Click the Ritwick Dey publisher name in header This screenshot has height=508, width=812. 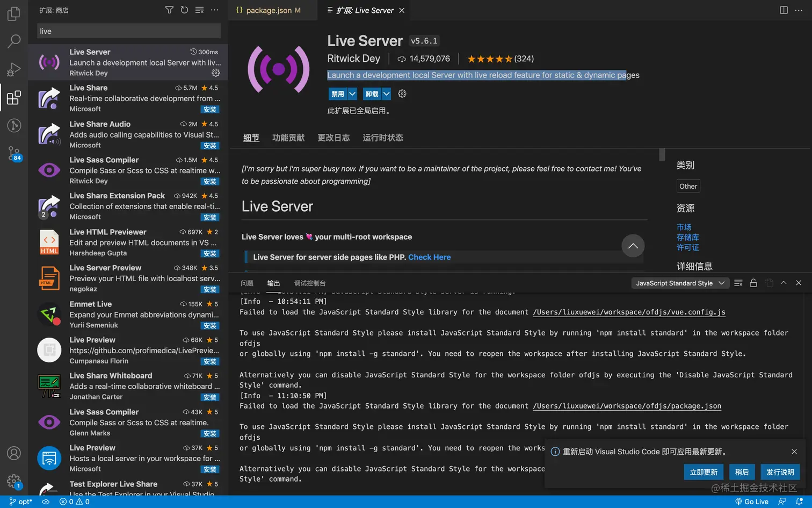(354, 59)
